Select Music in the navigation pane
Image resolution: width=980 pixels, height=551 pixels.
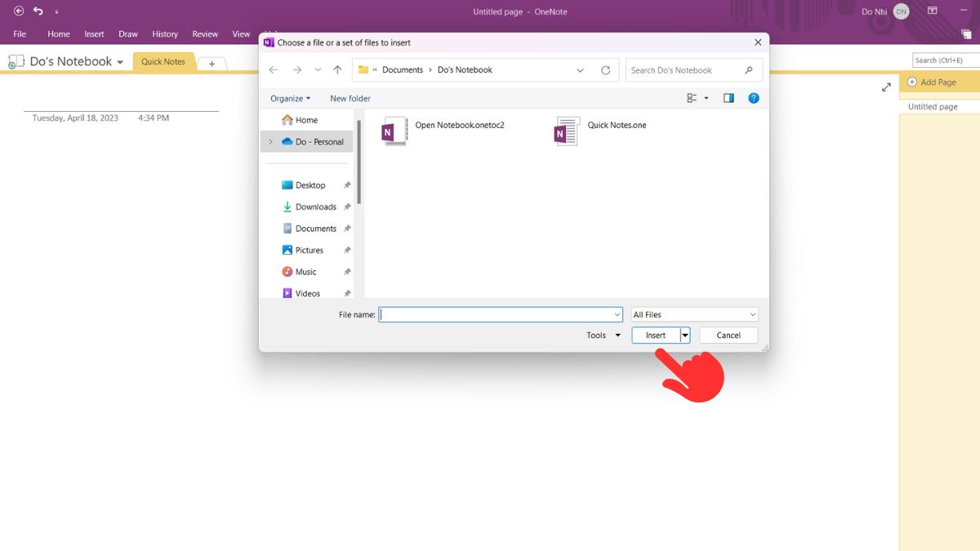point(305,272)
